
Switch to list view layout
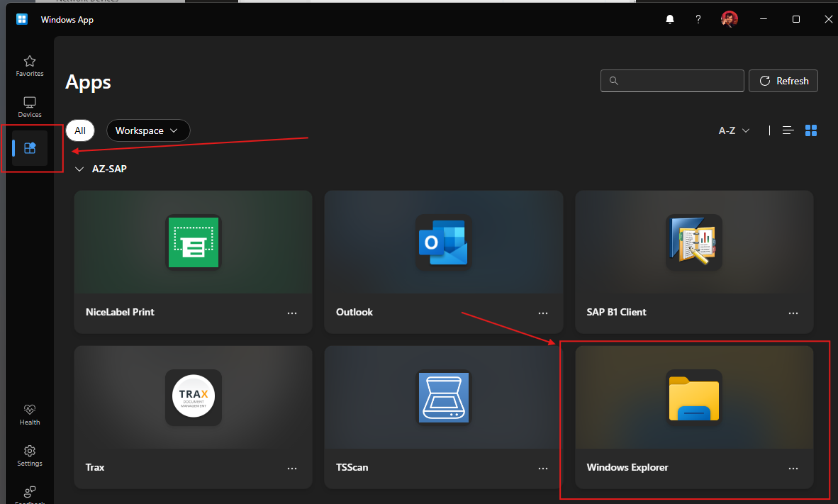[788, 130]
